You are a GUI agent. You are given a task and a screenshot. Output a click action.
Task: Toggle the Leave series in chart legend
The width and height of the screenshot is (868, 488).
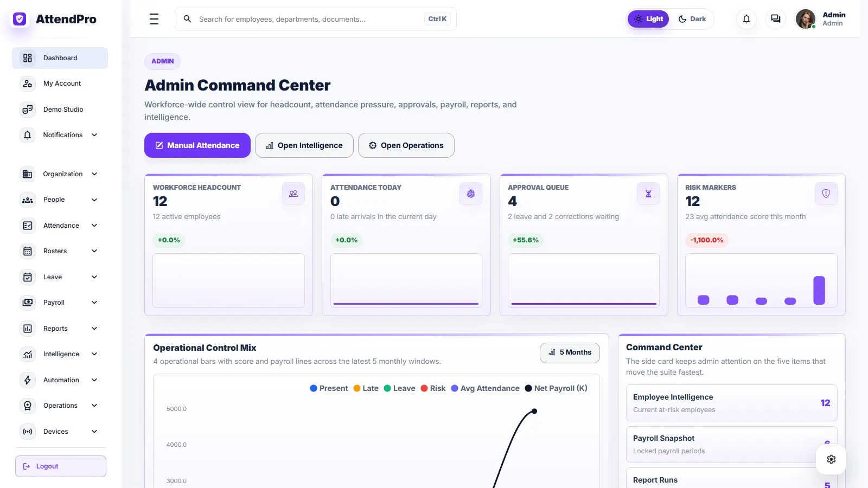click(399, 388)
